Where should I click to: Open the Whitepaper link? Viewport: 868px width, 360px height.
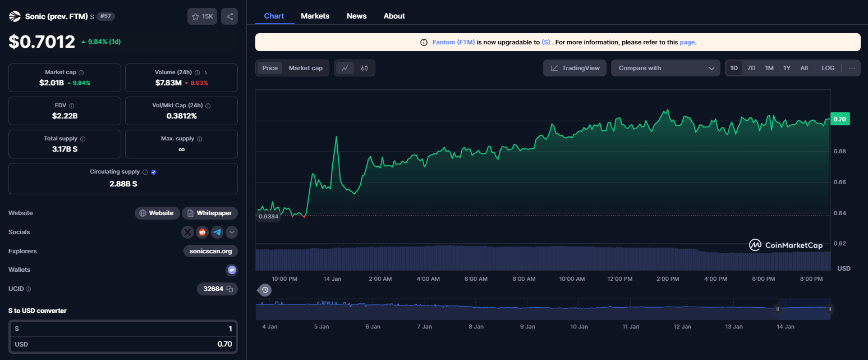(x=210, y=213)
